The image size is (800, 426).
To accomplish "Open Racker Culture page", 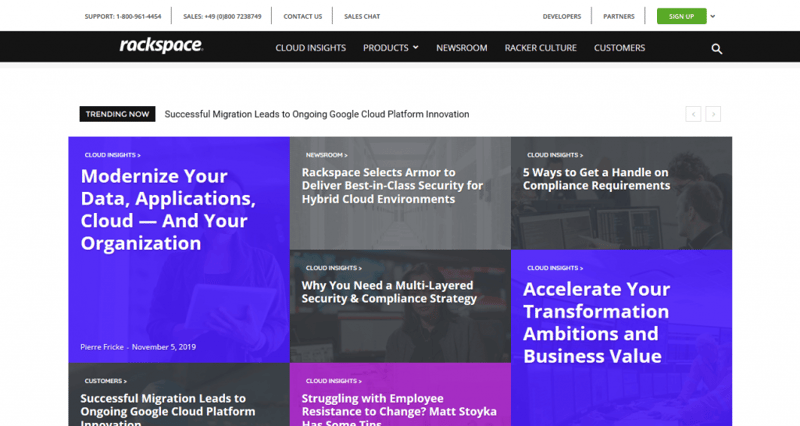I will click(x=540, y=48).
